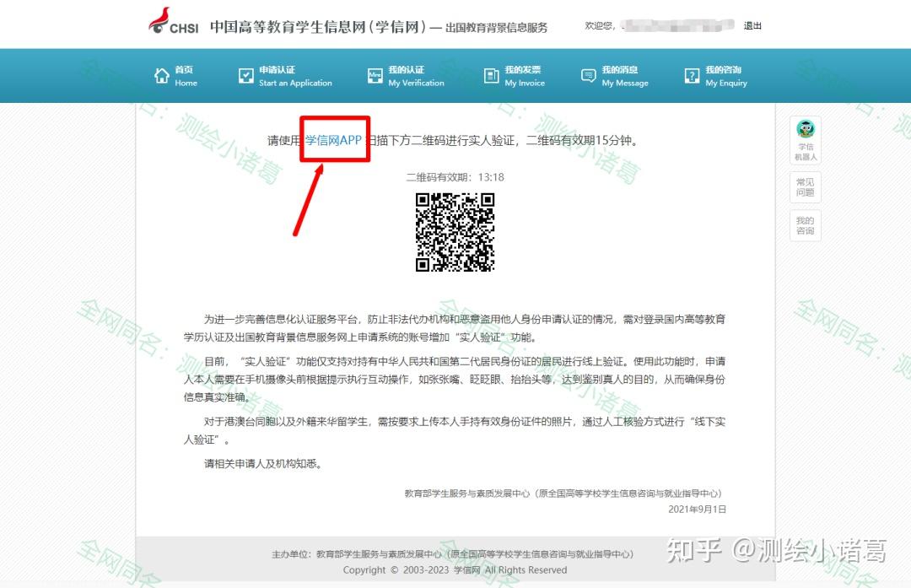This screenshot has height=588, width=911.
Task: Click the Copyright 2003-2023 footer text
Action: pos(455,570)
